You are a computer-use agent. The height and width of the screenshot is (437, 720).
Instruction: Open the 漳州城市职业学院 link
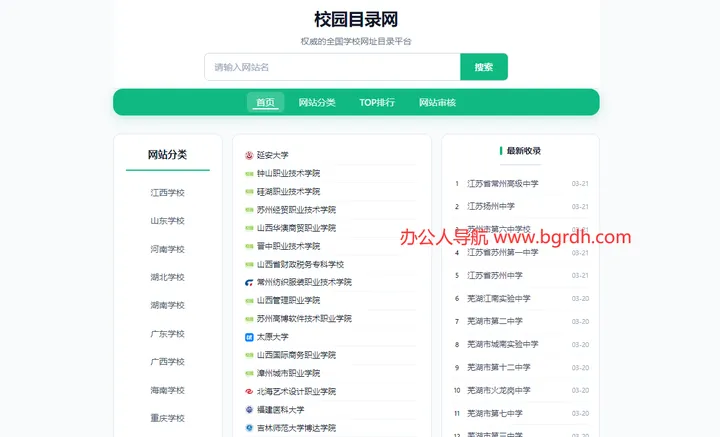coord(288,373)
